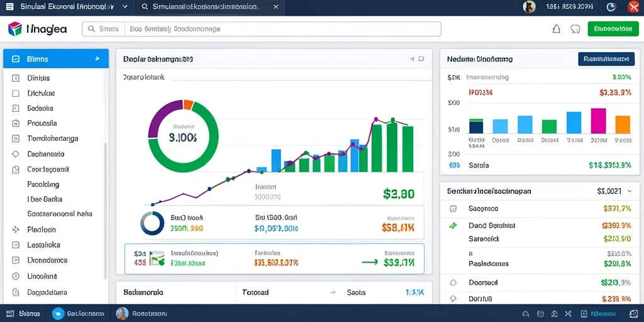Click the green lightning icon beside Dand Bordintal
This screenshot has width=644, height=322.
[453, 226]
